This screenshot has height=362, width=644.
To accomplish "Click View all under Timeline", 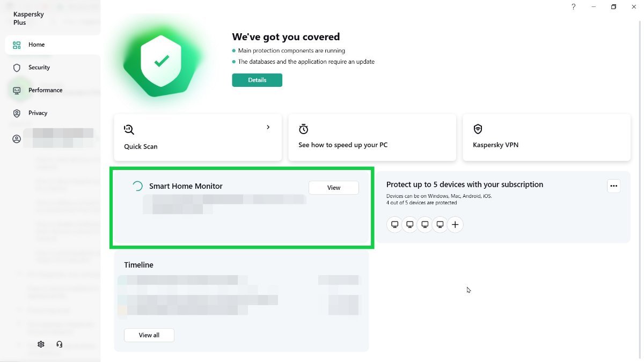I will pyautogui.click(x=149, y=335).
